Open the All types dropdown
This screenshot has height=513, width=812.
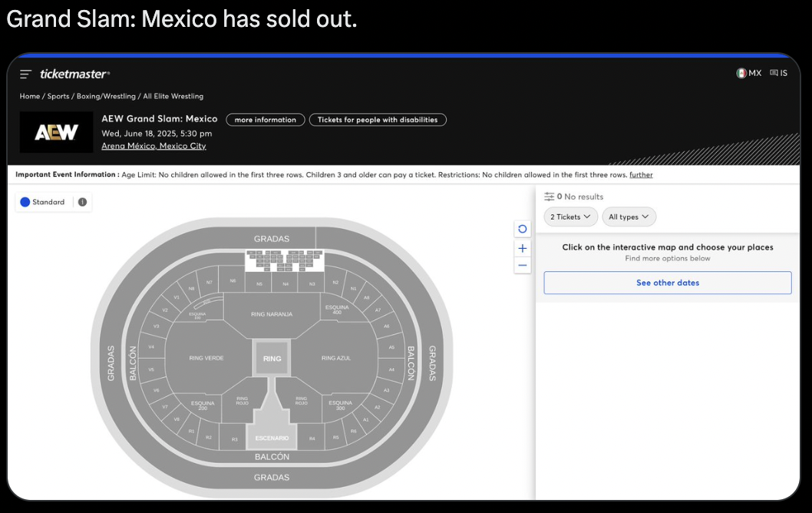point(629,217)
